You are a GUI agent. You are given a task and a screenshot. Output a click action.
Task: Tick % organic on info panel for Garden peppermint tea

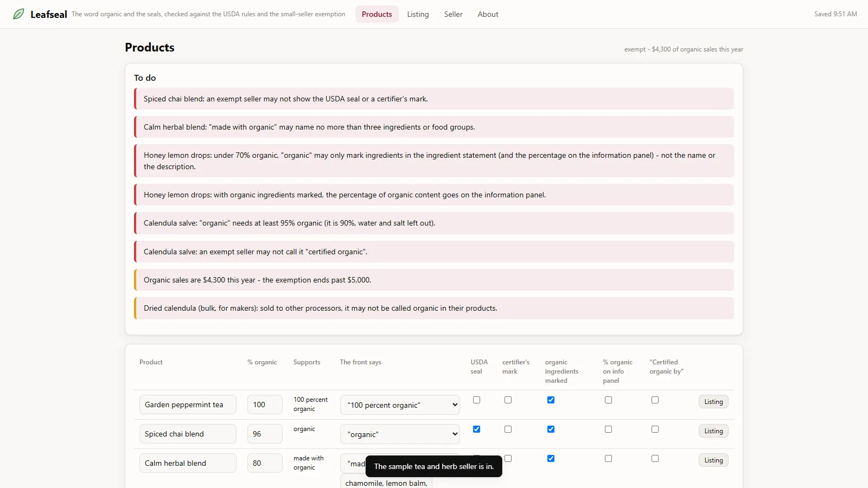point(608,400)
